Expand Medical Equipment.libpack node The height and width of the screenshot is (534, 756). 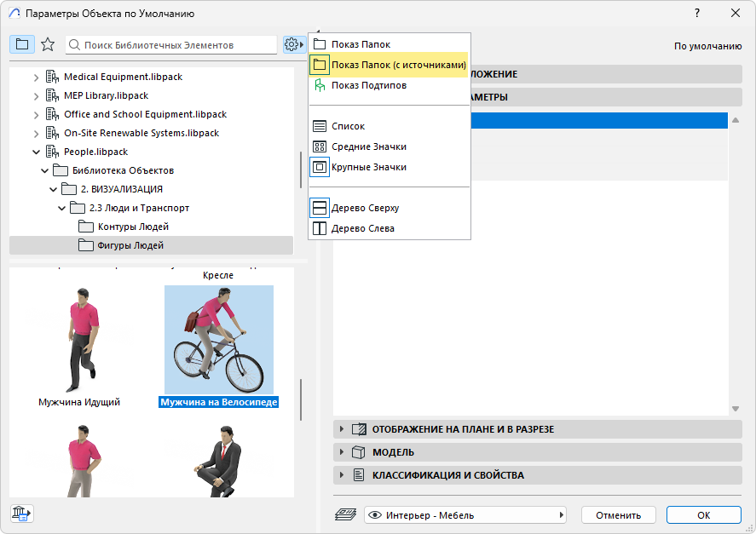click(36, 78)
